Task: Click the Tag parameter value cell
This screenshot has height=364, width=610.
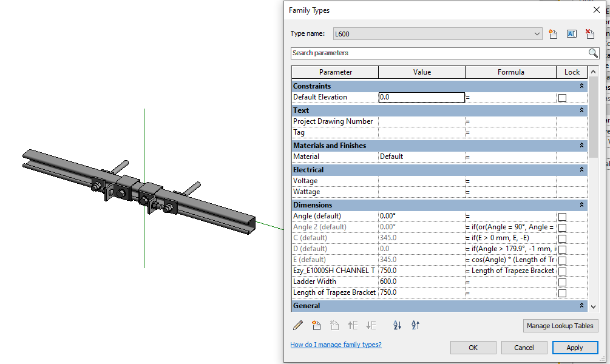Action: [x=421, y=133]
